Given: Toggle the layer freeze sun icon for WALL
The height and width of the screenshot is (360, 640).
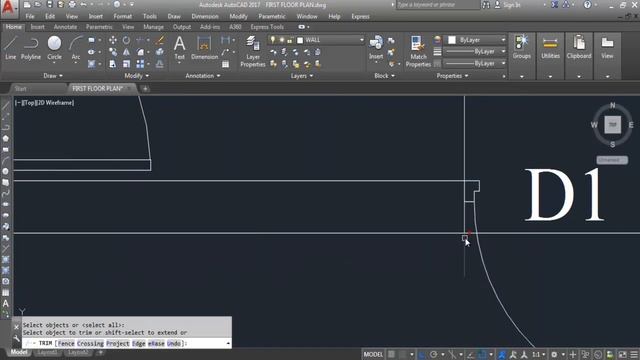Looking at the screenshot, I should pyautogui.click(x=282, y=40).
